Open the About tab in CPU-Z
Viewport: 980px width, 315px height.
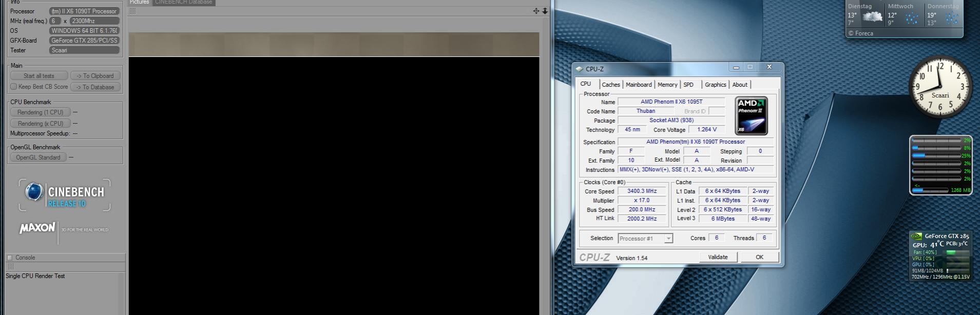point(740,85)
